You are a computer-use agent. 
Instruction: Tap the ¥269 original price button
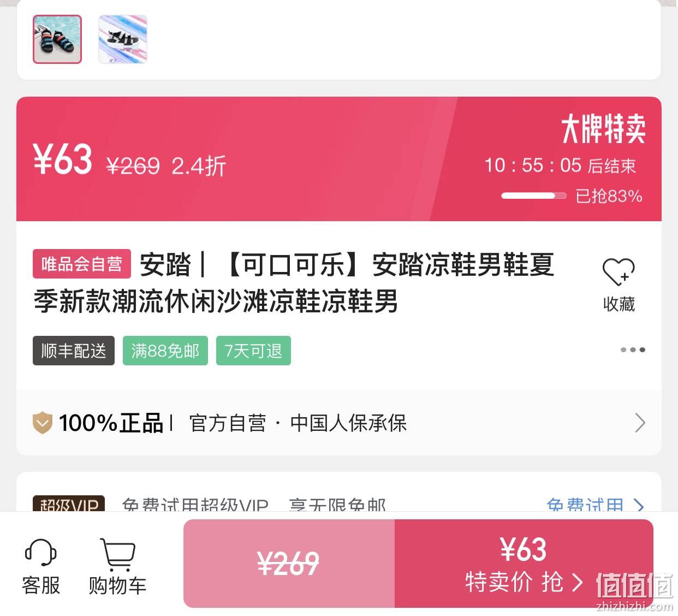pyautogui.click(x=289, y=564)
